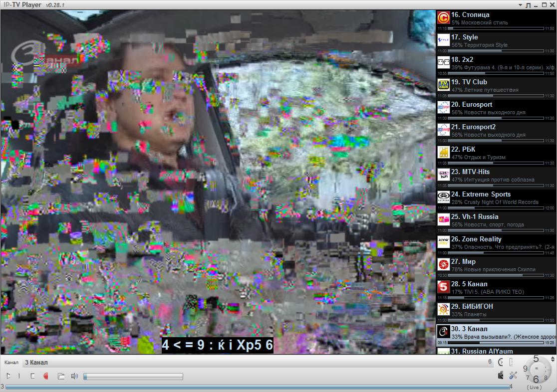Screen dimensions: 557x392
Task: Toggle the always-on-top pin icon in title bar
Action: [x=528, y=5]
